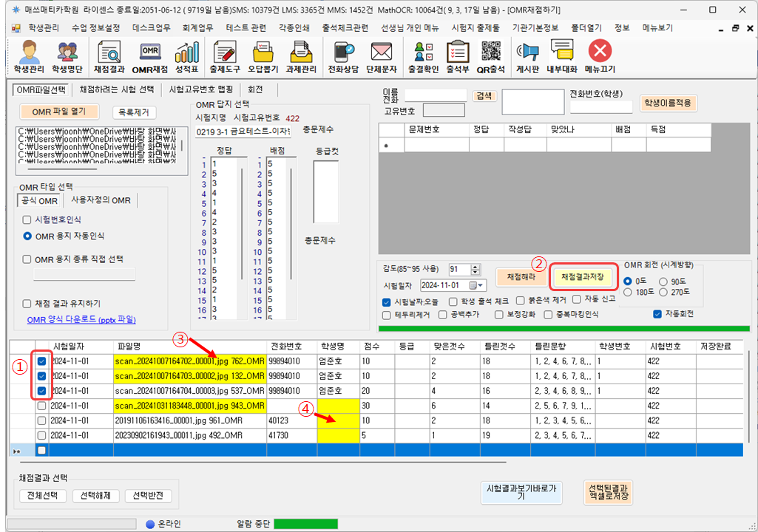Click the 전화번호(학생) input field
The image size is (758, 532).
[x=600, y=107]
